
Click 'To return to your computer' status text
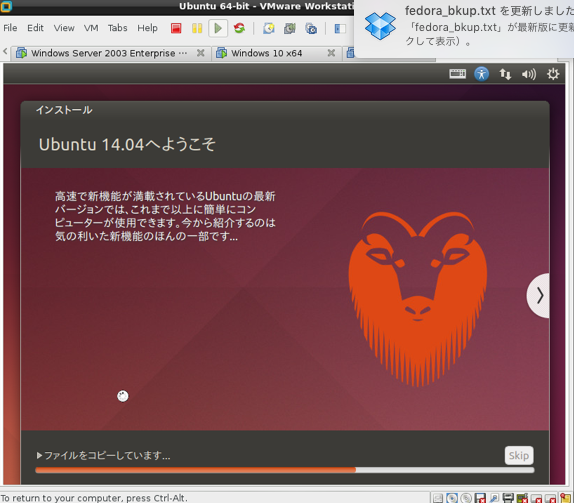point(94,498)
